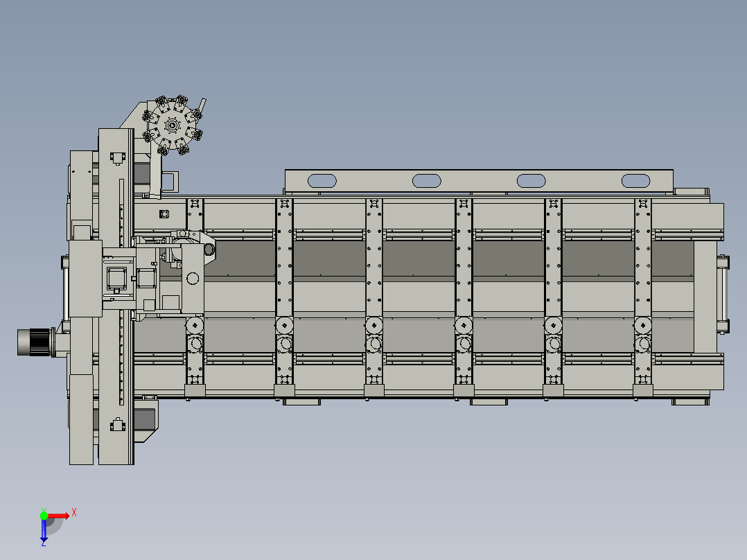
Task: Click the green Y axis ball of the triad
Action: (x=44, y=516)
